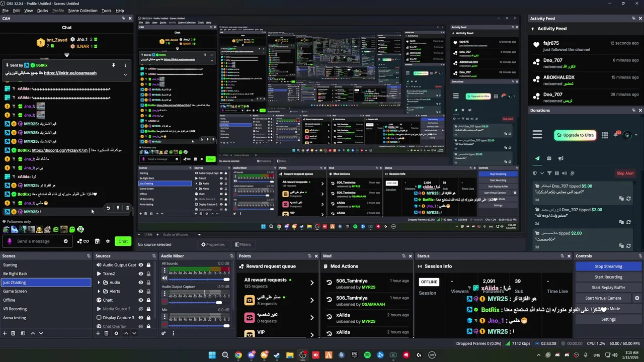Open Start Virtual Camera settings gear
Image resolution: width=644 pixels, height=362 pixels.
(x=636, y=298)
